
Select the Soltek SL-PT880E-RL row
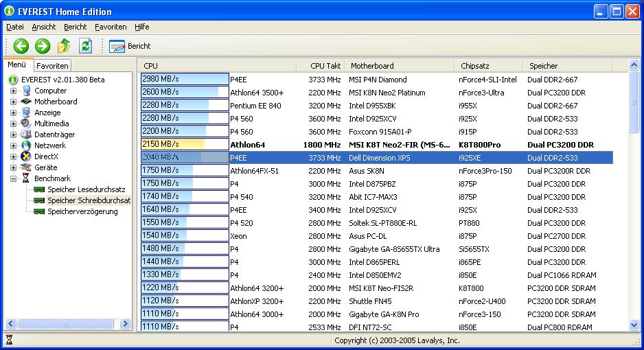tap(376, 223)
